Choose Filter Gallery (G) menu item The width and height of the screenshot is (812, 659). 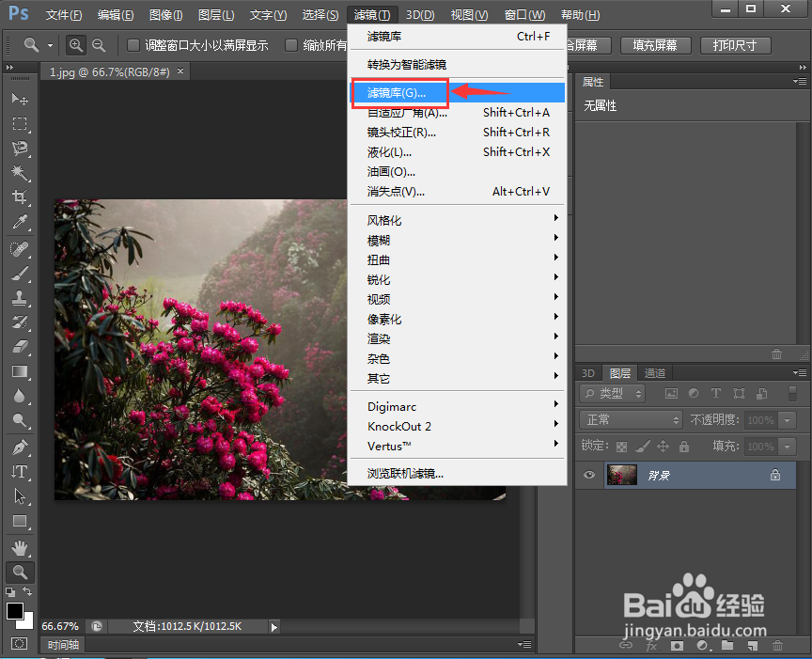(x=458, y=93)
